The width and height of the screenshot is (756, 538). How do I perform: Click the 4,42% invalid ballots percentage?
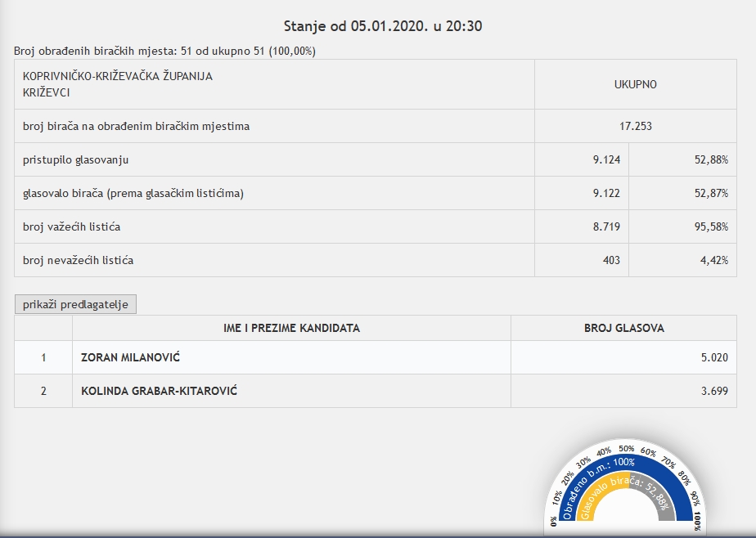point(713,260)
